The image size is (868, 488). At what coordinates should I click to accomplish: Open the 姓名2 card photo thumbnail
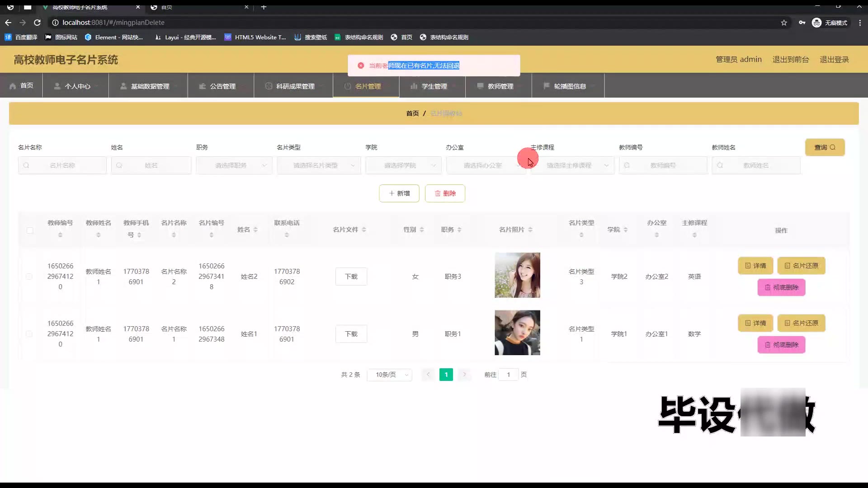click(517, 275)
